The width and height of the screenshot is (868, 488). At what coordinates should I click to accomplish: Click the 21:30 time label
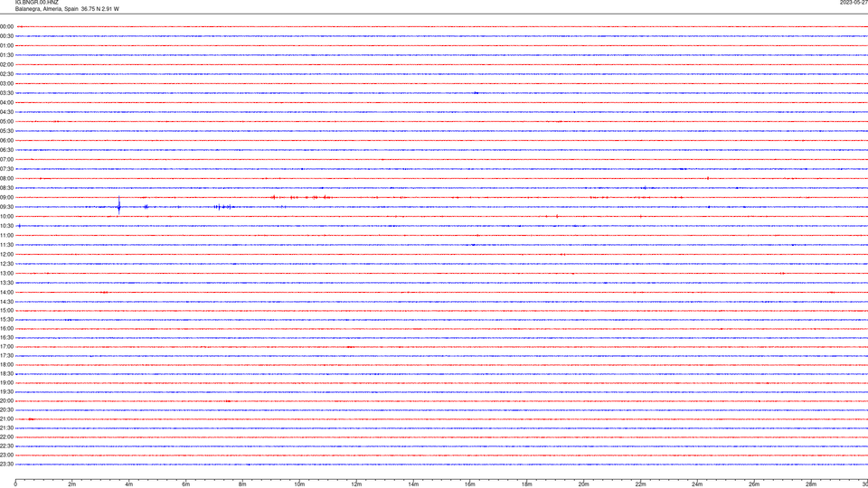click(6, 428)
